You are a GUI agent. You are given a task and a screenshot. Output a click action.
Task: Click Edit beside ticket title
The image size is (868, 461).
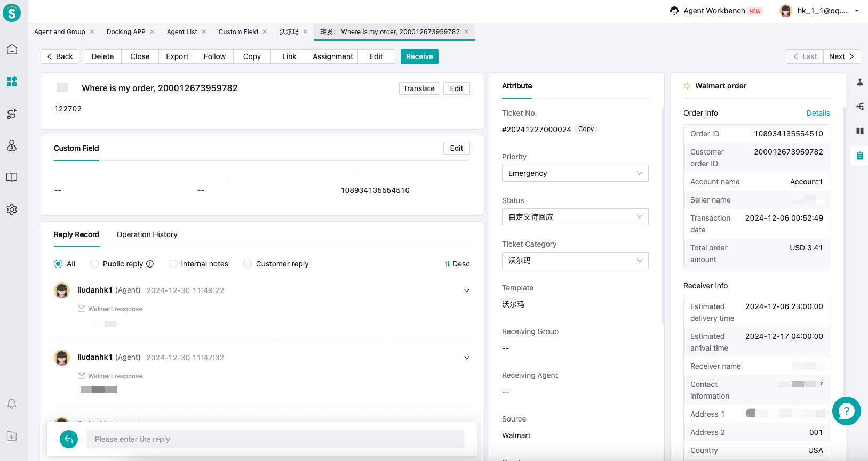click(457, 88)
